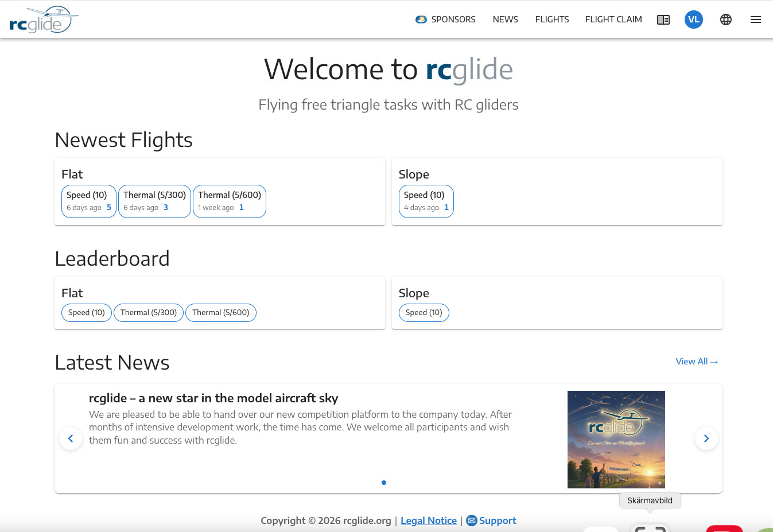Viewport: 773px width, 532px height.
Task: Show the previous news slide
Action: tap(71, 438)
